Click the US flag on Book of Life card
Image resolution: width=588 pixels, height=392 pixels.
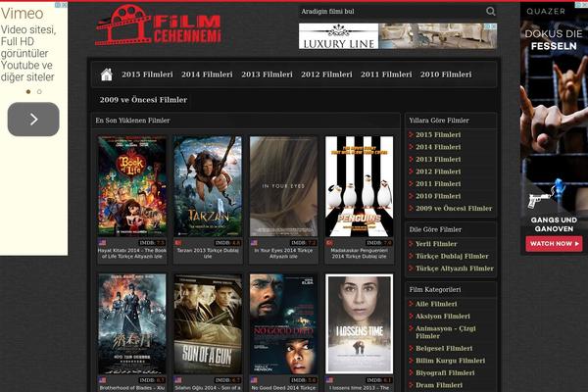pos(102,243)
